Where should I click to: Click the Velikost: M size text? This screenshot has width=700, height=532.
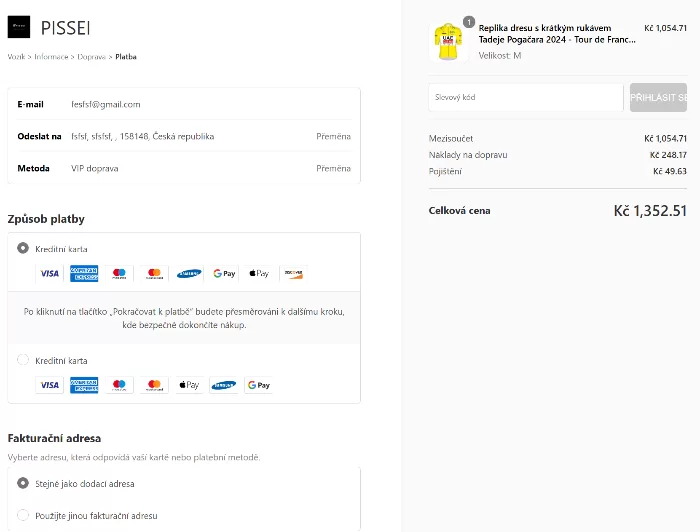(500, 56)
